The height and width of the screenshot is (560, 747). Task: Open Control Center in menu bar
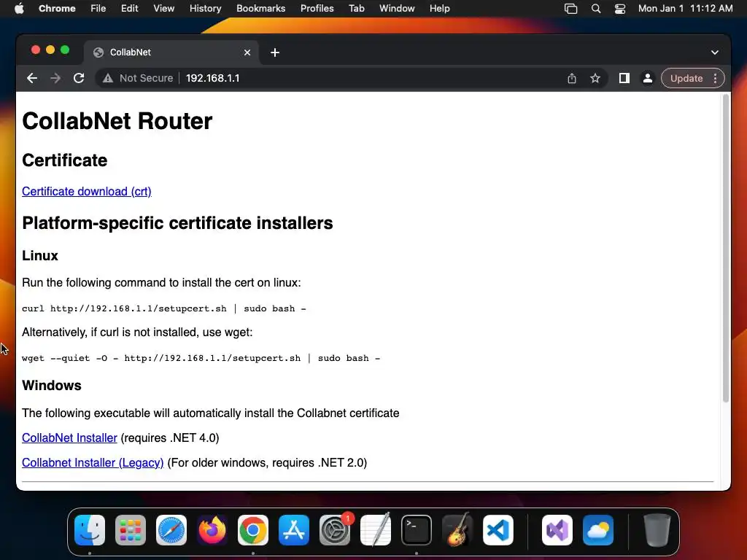(620, 9)
